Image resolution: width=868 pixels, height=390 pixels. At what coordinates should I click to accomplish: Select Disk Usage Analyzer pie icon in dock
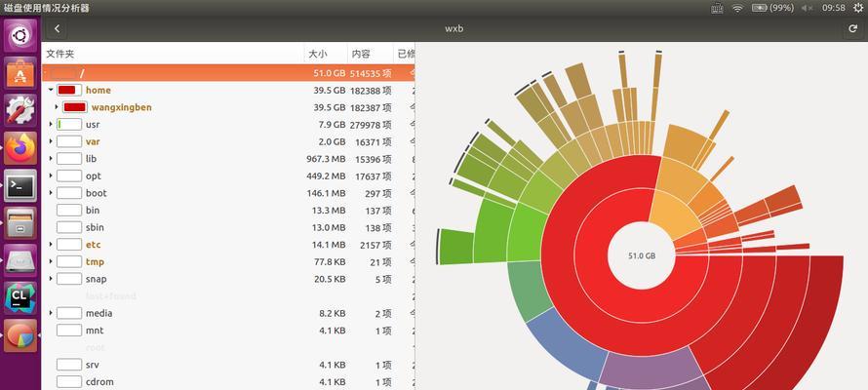pyautogui.click(x=20, y=335)
